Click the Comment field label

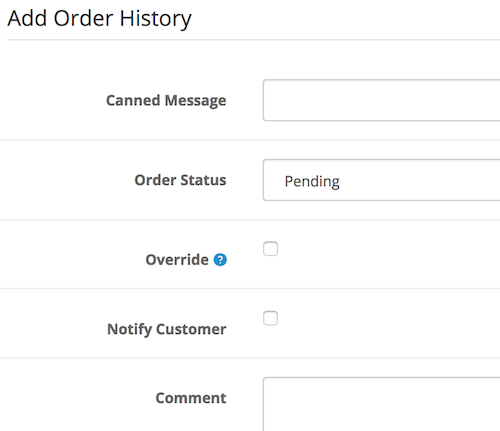pos(191,398)
